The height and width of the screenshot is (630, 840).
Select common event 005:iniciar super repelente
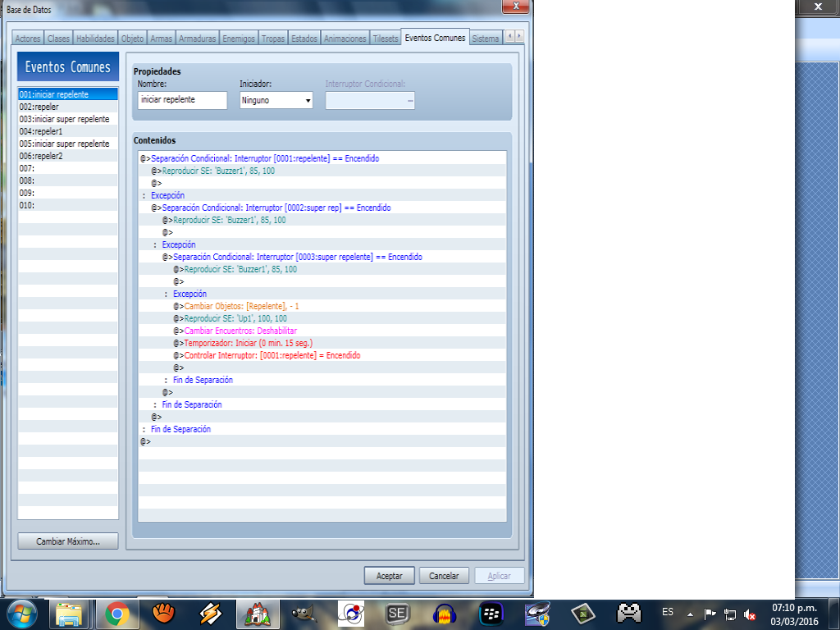(68, 144)
